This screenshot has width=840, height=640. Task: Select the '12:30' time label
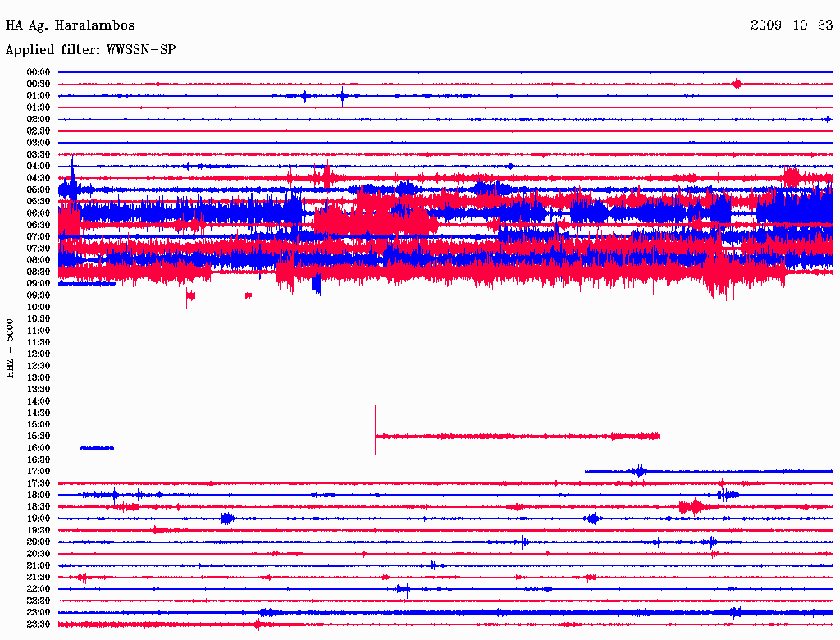point(39,366)
